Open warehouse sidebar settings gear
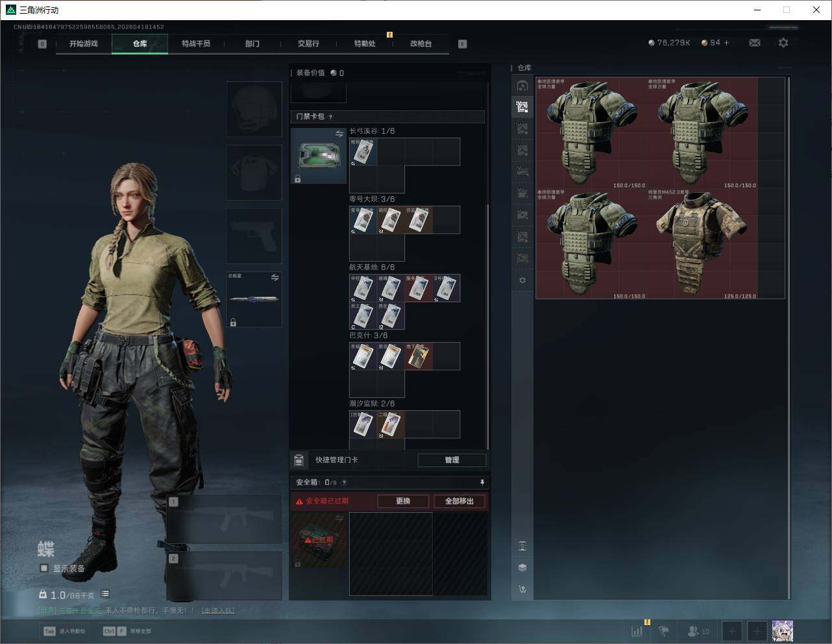Viewport: 832px width, 644px height. pos(522,280)
